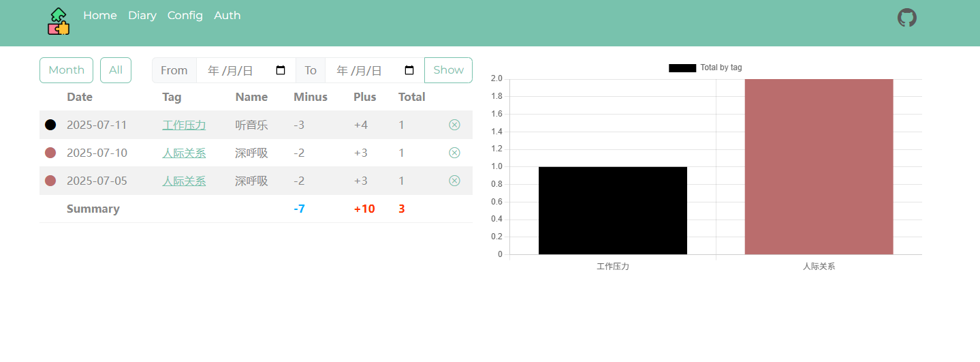Click 深呼吸 name in 2025-07-10 row
Image resolution: width=980 pixels, height=362 pixels.
251,153
